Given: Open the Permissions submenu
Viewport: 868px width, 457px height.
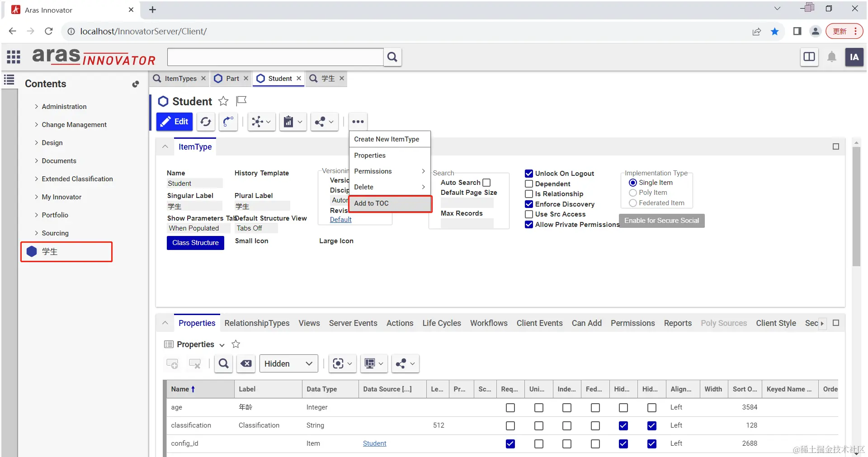Looking at the screenshot, I should tap(390, 171).
